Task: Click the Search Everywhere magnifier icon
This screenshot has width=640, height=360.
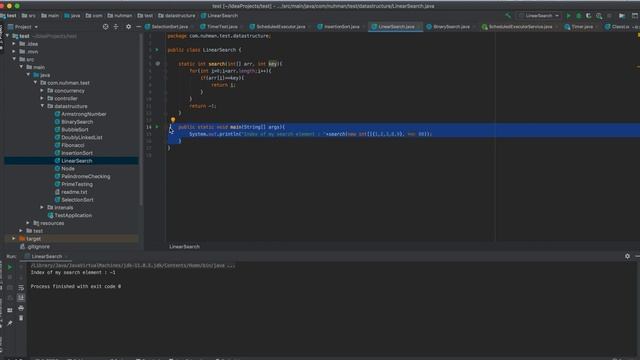Action: (x=599, y=16)
